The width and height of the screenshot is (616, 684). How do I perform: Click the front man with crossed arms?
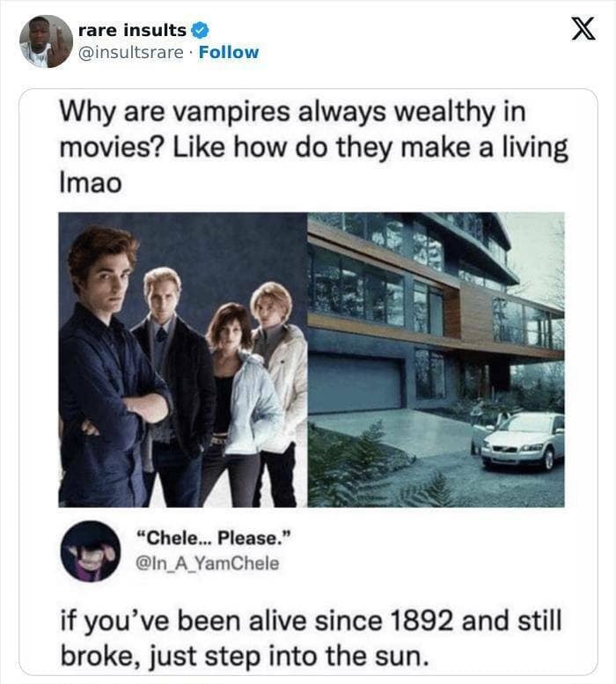coord(109,366)
